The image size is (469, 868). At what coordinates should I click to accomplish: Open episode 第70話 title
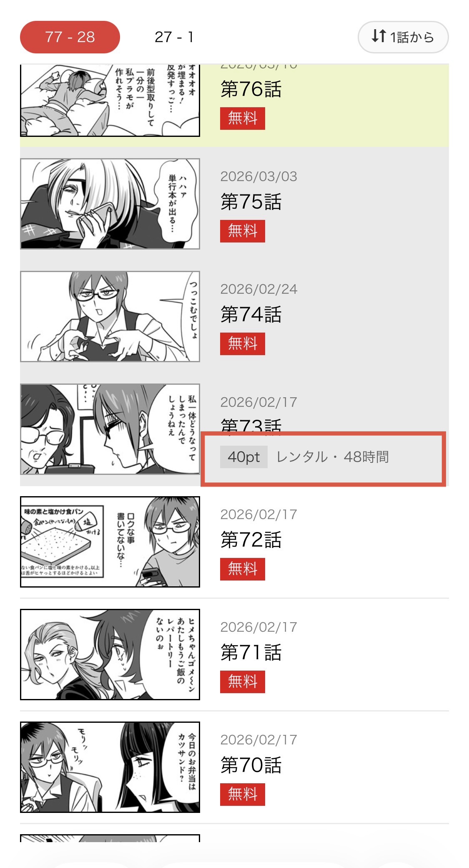click(251, 765)
